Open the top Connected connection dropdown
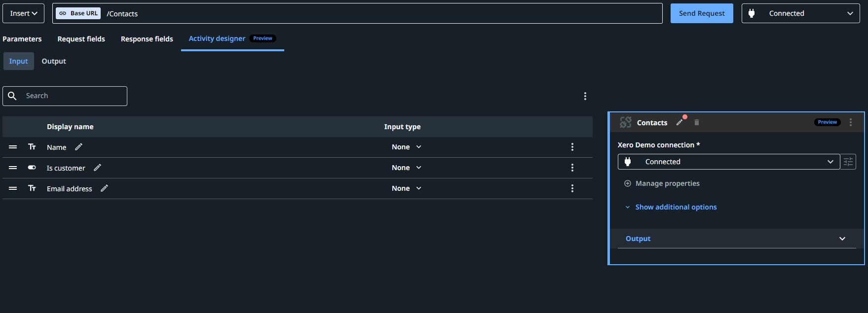 [x=800, y=13]
